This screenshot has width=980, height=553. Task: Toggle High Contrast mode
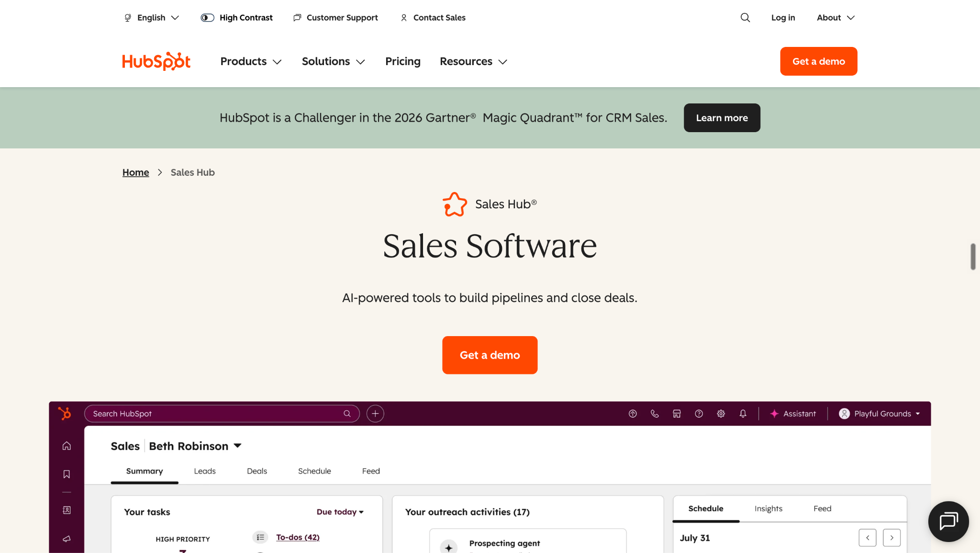(x=236, y=18)
